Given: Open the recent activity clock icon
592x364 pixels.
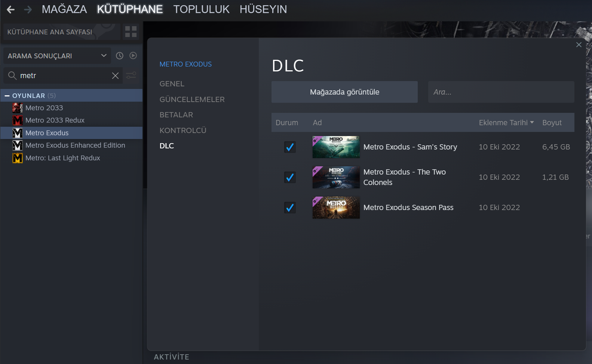Looking at the screenshot, I should 120,56.
